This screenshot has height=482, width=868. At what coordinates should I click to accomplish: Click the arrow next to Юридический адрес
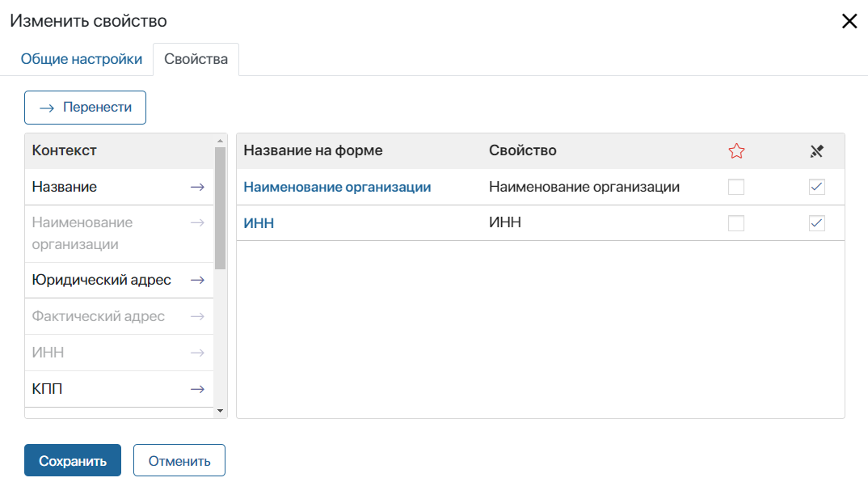click(198, 281)
